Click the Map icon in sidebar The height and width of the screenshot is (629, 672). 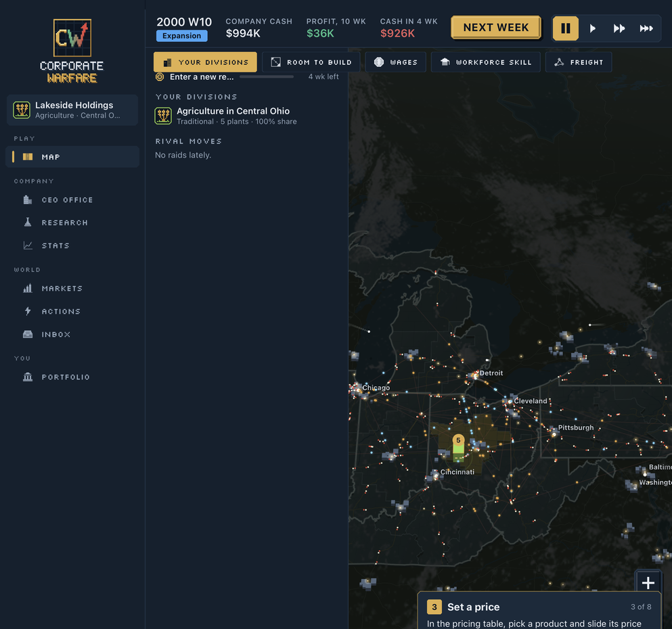click(28, 157)
